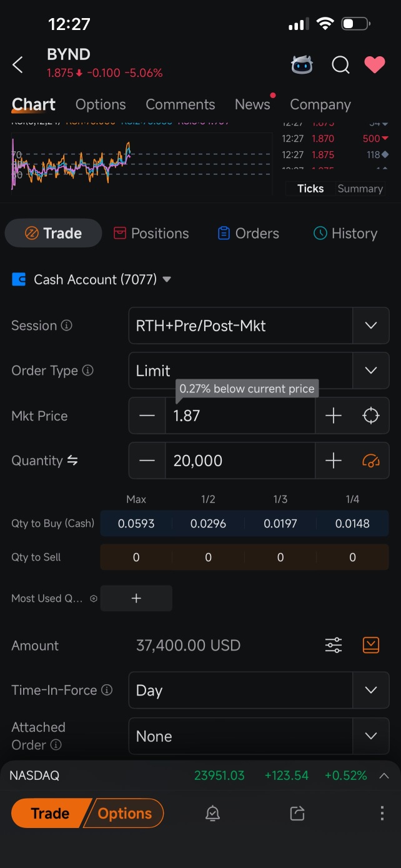Switch to the Options tab
Viewport: 401px width, 868px height.
click(x=101, y=104)
